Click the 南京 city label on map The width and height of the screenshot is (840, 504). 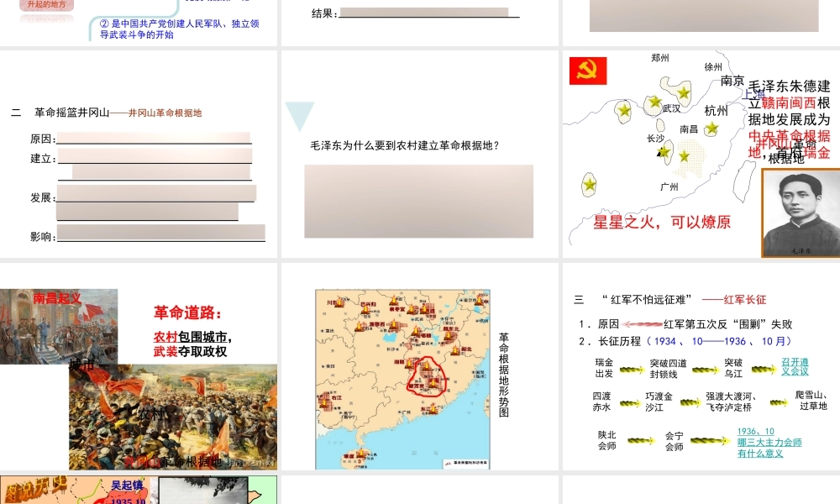tap(732, 81)
